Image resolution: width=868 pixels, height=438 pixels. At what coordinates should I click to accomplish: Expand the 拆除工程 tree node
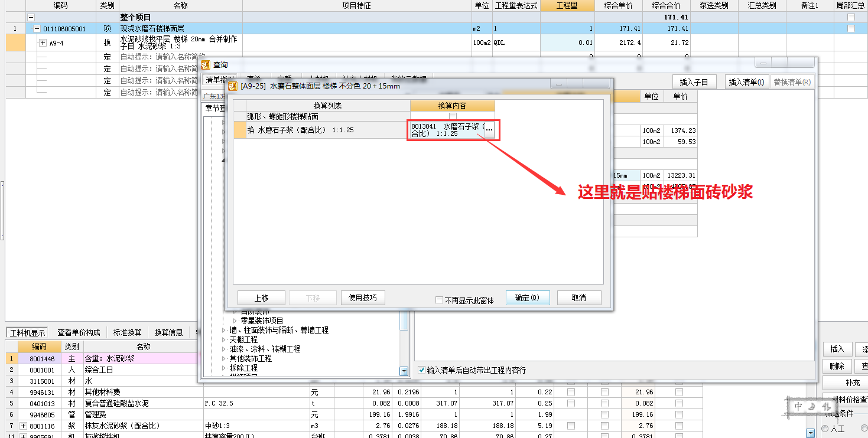click(x=223, y=368)
